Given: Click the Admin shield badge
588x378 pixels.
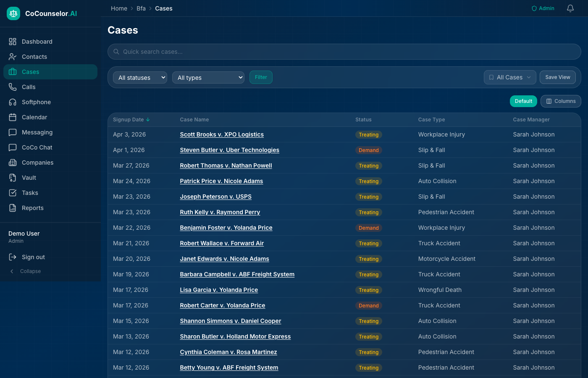Looking at the screenshot, I should tap(543, 8).
